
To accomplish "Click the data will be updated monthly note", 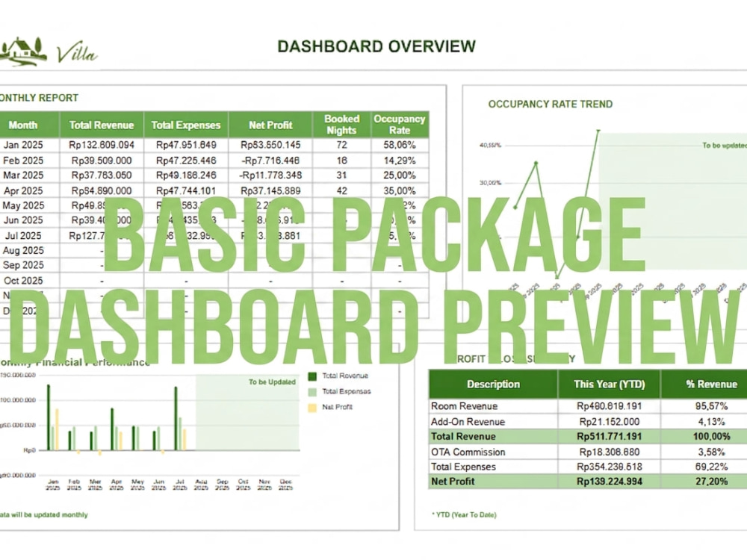I will pyautogui.click(x=44, y=514).
